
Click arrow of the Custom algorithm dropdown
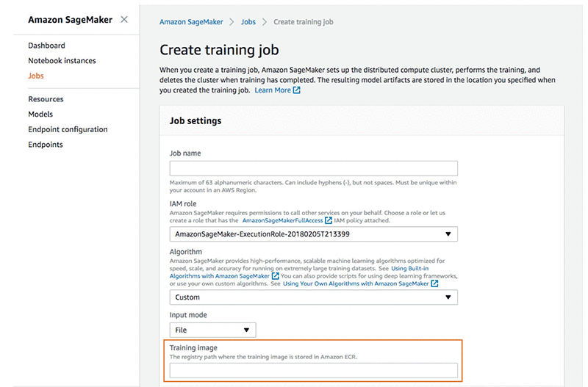[448, 297]
